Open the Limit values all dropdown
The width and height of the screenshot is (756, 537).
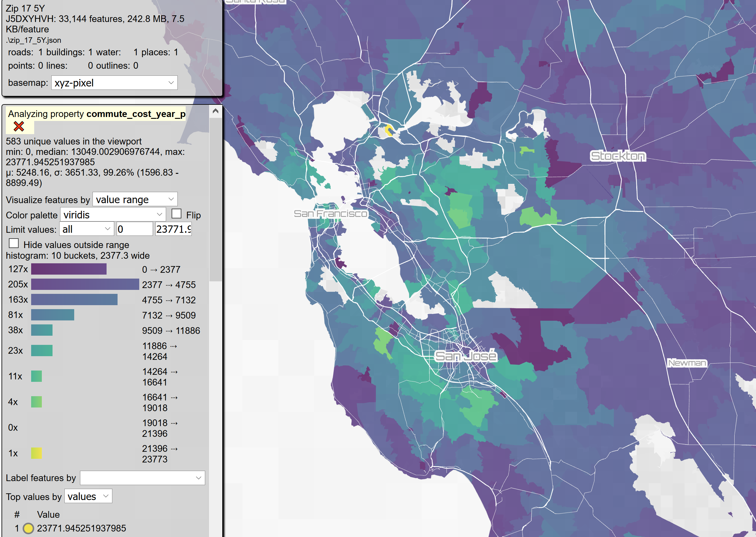[87, 229]
